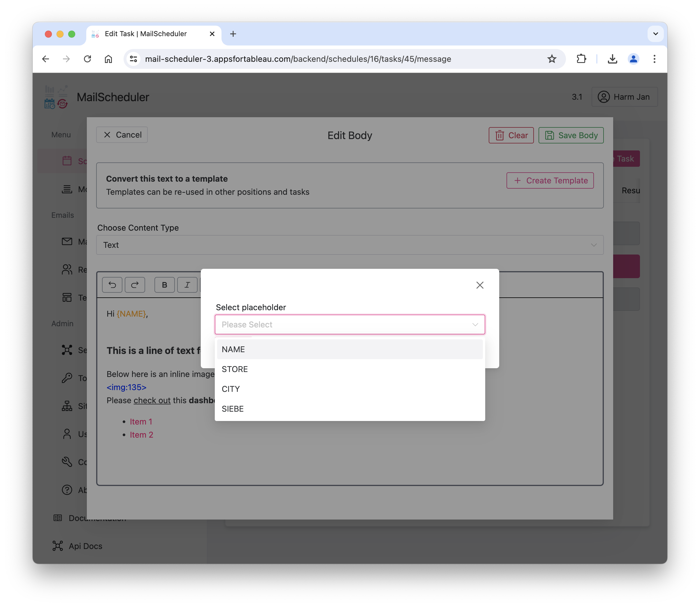This screenshot has height=607, width=700.
Task: Click the undo icon in editor toolbar
Action: pyautogui.click(x=112, y=285)
